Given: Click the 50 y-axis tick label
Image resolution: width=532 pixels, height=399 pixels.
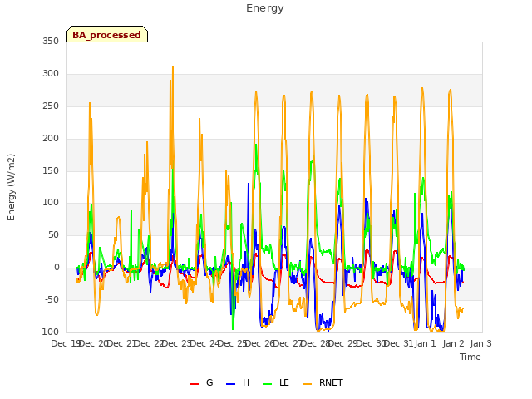Looking at the screenshot, I should [x=53, y=234].
